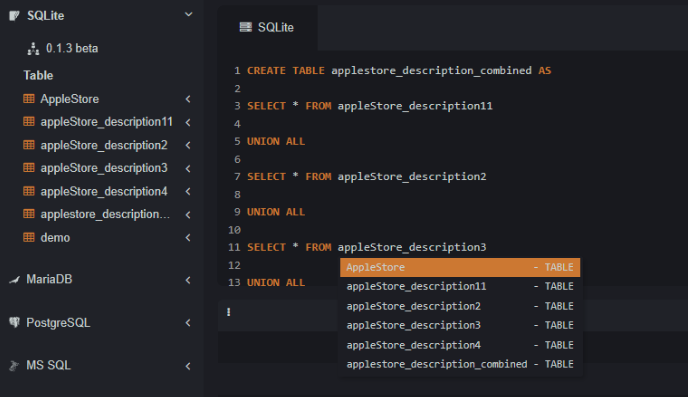
Task: Click the demo table grid icon
Action: coord(29,237)
